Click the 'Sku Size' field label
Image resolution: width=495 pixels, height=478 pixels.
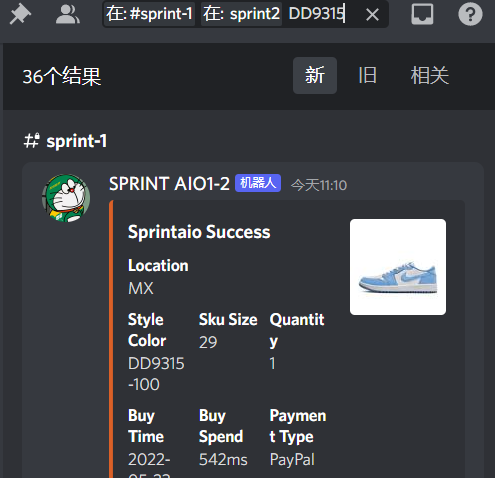click(228, 320)
